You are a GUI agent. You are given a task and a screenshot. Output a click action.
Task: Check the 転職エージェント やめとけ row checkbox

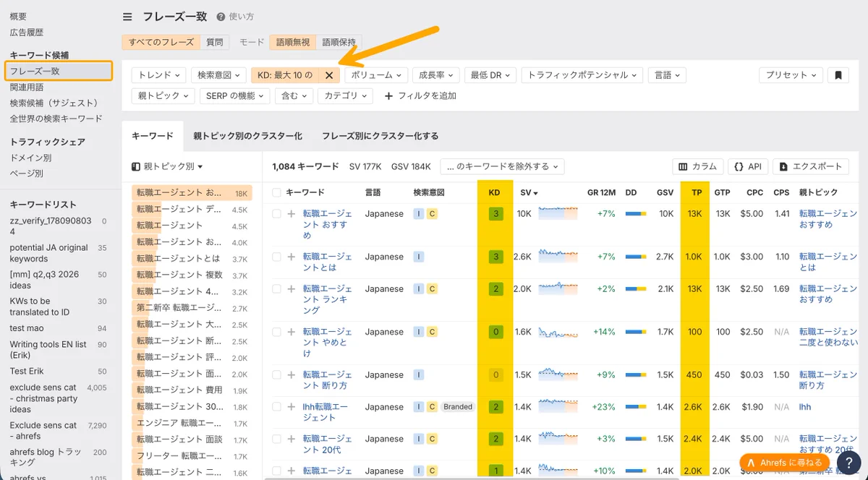click(276, 332)
